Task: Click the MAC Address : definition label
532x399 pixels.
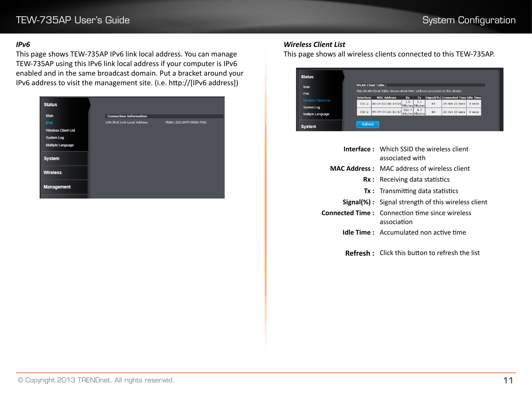Action: 352,169
